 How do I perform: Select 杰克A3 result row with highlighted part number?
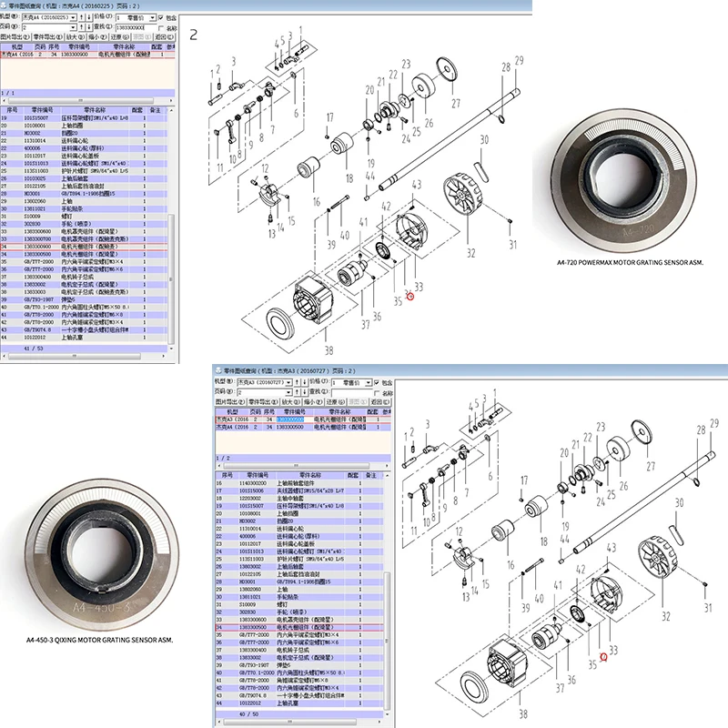[303, 420]
